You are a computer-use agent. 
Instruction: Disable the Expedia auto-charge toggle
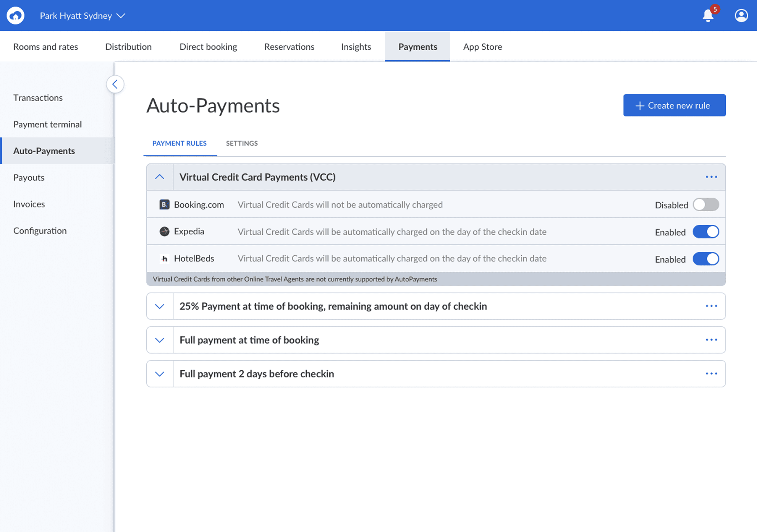706,232
